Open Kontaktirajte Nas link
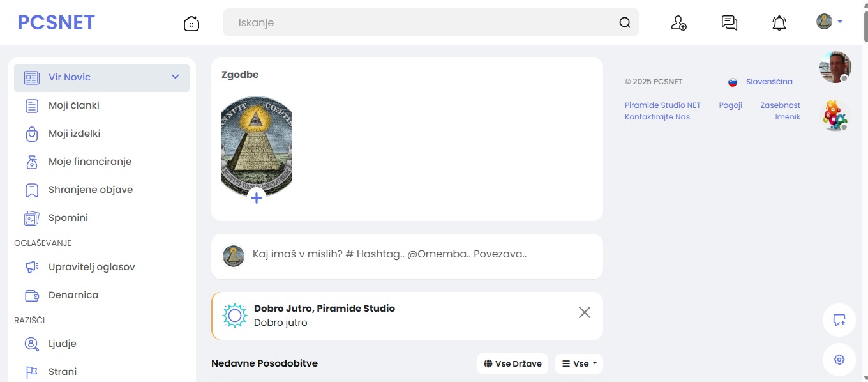The width and height of the screenshot is (868, 382). (x=657, y=117)
